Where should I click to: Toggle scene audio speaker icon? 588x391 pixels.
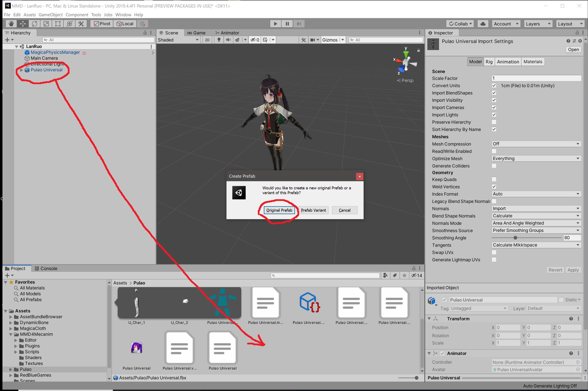[228, 40]
